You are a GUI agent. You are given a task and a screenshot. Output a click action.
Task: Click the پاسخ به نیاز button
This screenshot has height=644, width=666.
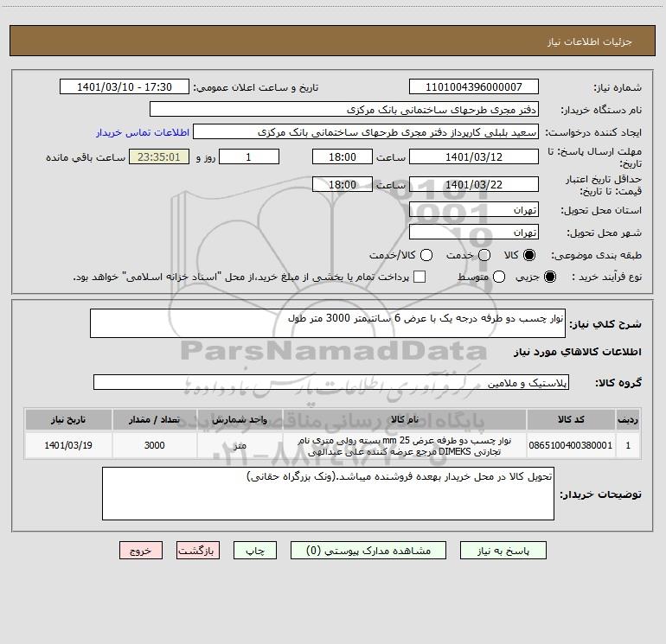[x=503, y=551]
